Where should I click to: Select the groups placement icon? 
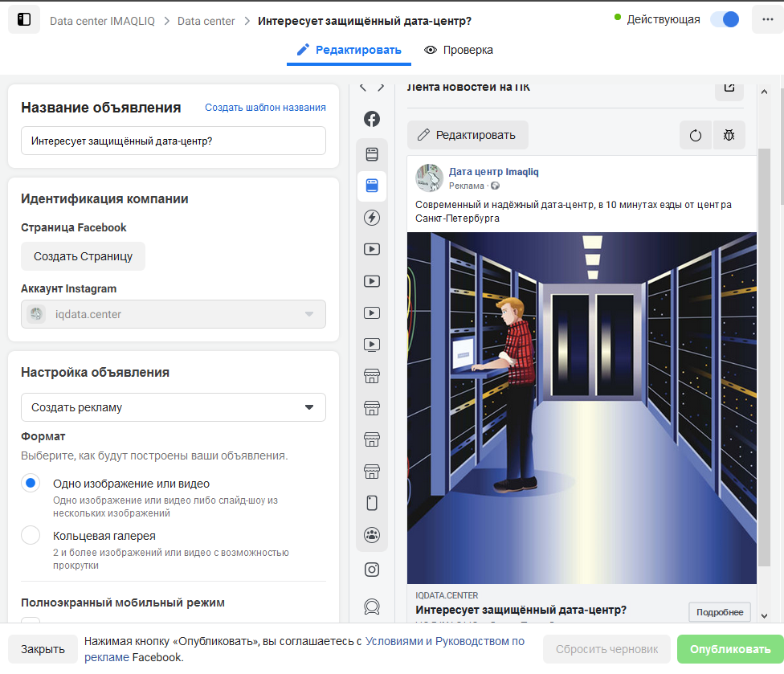point(372,535)
